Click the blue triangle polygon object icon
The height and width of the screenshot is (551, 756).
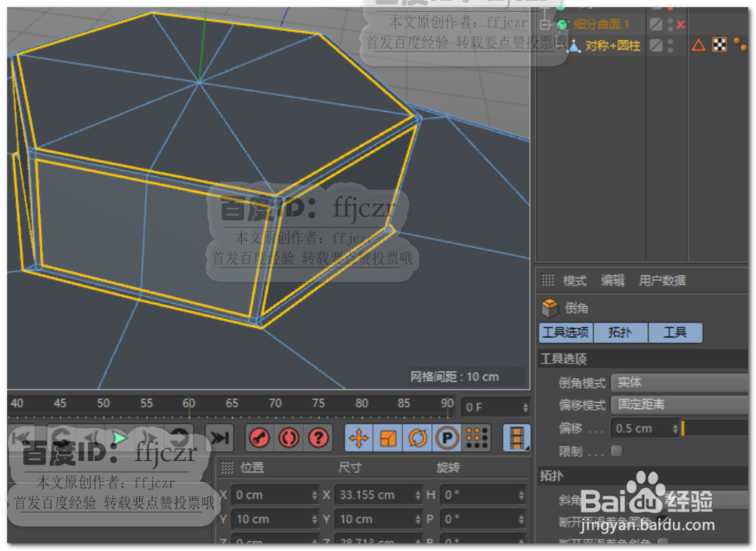(x=574, y=46)
